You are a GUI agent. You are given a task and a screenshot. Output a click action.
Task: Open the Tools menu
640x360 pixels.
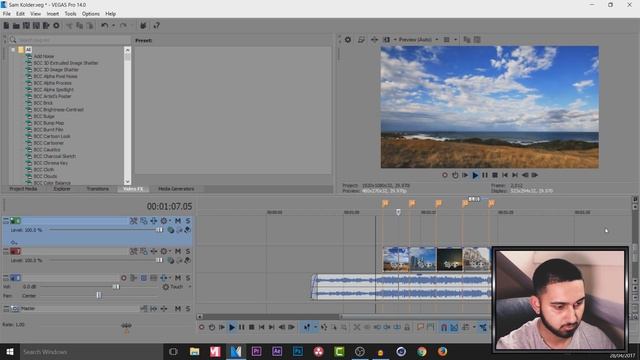tap(70, 13)
